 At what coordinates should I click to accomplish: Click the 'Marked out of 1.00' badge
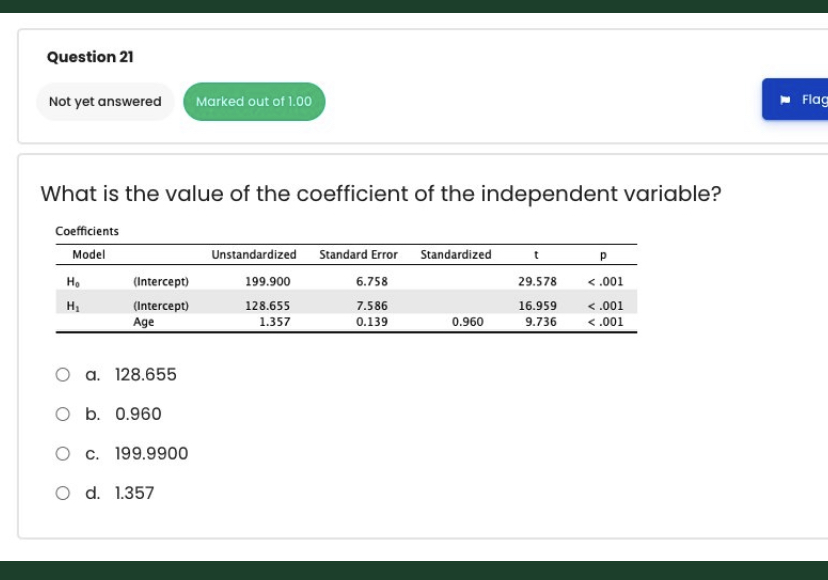tap(254, 101)
